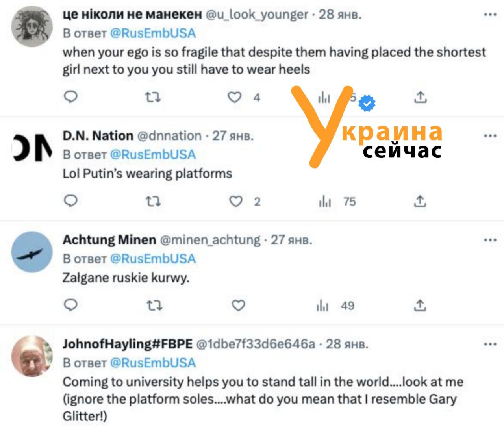The image size is (504, 426).
Task: Retweet the Achtung Minen tweet
Action: pyautogui.click(x=154, y=306)
